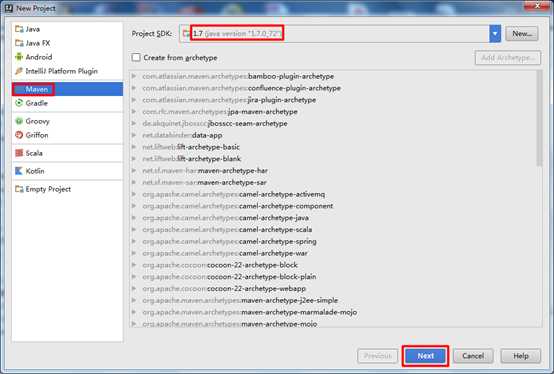Expand the jpa-maven-archetype entry
Image resolution: width=554 pixels, height=374 pixels.
click(134, 112)
